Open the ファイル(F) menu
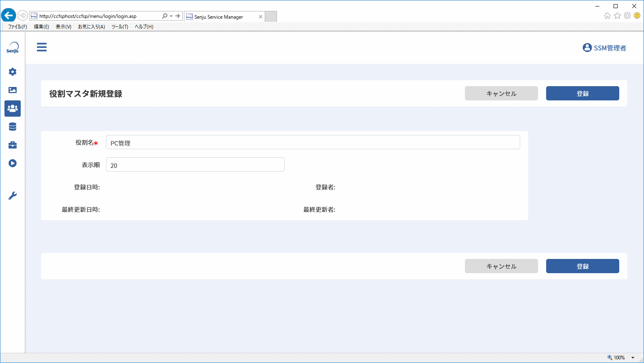This screenshot has width=644, height=363. tap(17, 27)
